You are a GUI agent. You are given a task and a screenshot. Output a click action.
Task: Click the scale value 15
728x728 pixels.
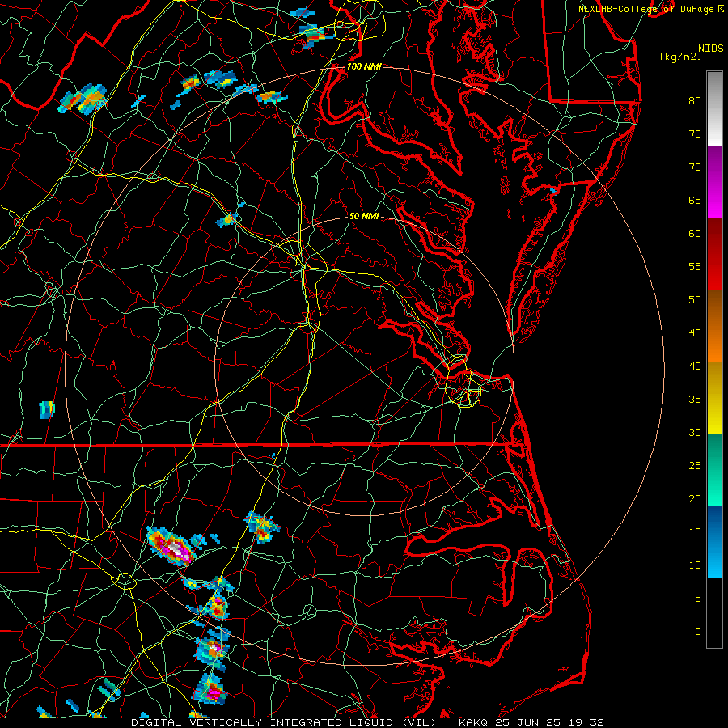point(695,532)
